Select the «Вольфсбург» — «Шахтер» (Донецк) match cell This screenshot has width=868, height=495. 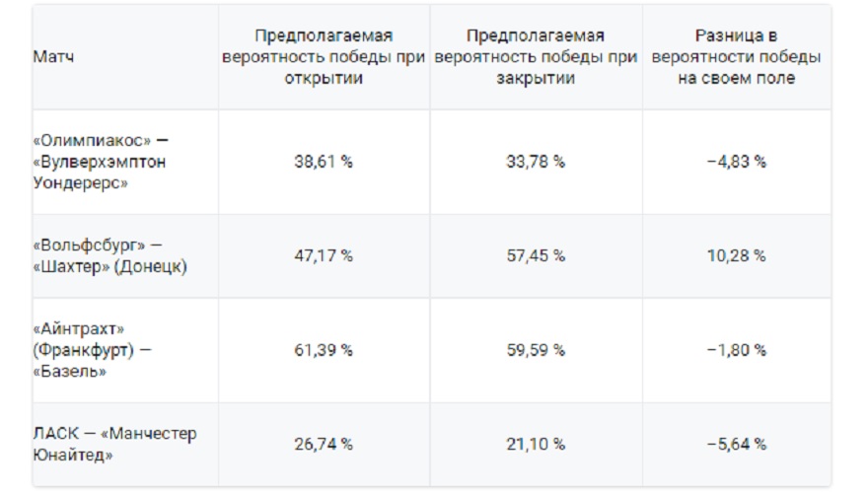point(109,255)
